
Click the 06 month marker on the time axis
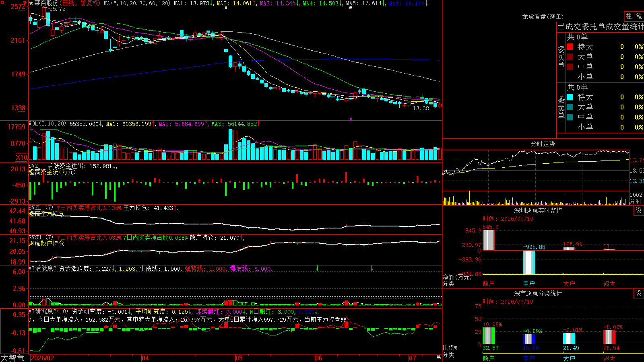click(319, 358)
